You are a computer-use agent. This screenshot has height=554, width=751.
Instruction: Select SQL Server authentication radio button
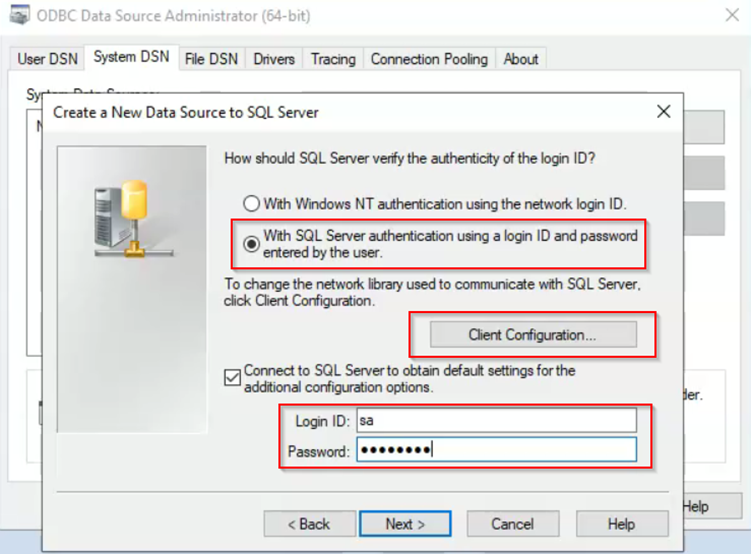point(251,244)
